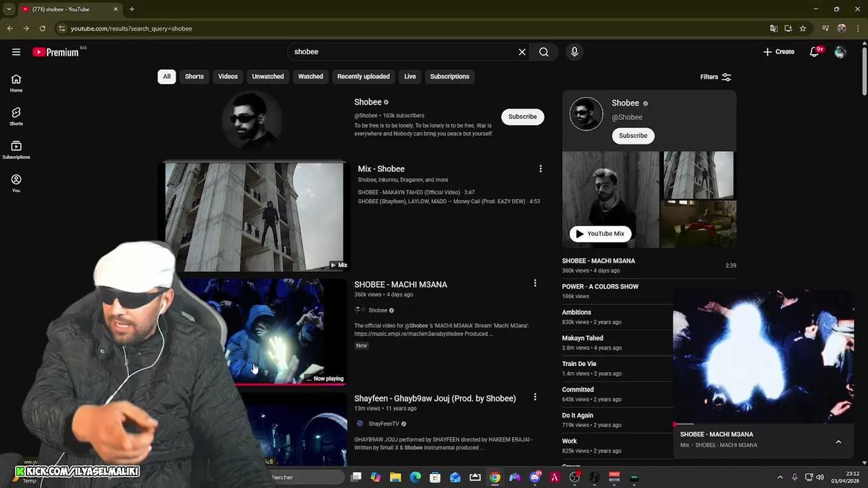Image resolution: width=868 pixels, height=488 pixels.
Task: Start voice search with the microphone icon
Action: pos(574,52)
